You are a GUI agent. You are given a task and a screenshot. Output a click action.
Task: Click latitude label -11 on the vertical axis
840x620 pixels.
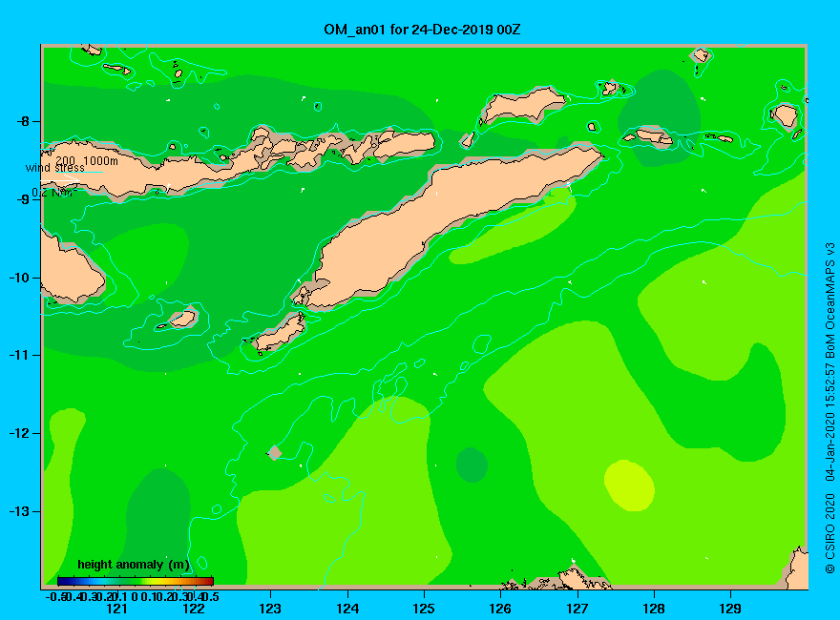click(20, 356)
